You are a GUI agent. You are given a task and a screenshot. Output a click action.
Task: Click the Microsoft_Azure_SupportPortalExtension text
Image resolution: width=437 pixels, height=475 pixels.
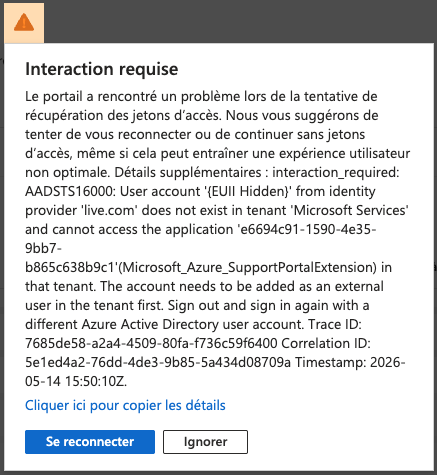[247, 267]
